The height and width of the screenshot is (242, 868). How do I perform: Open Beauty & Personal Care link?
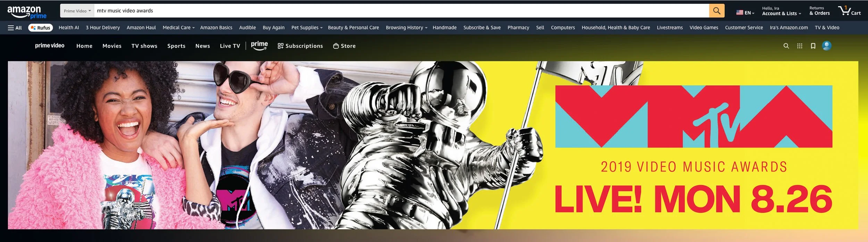pyautogui.click(x=353, y=28)
